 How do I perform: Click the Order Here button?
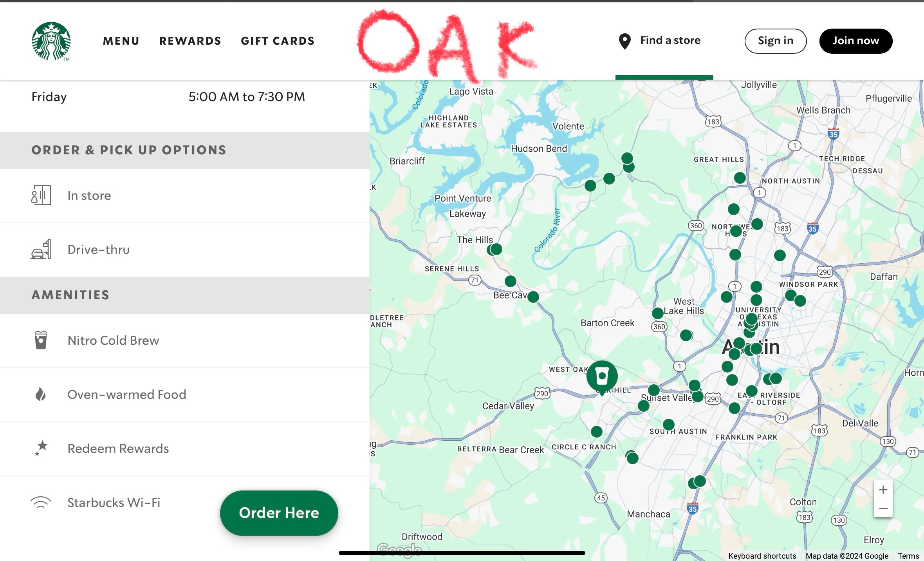pos(279,513)
